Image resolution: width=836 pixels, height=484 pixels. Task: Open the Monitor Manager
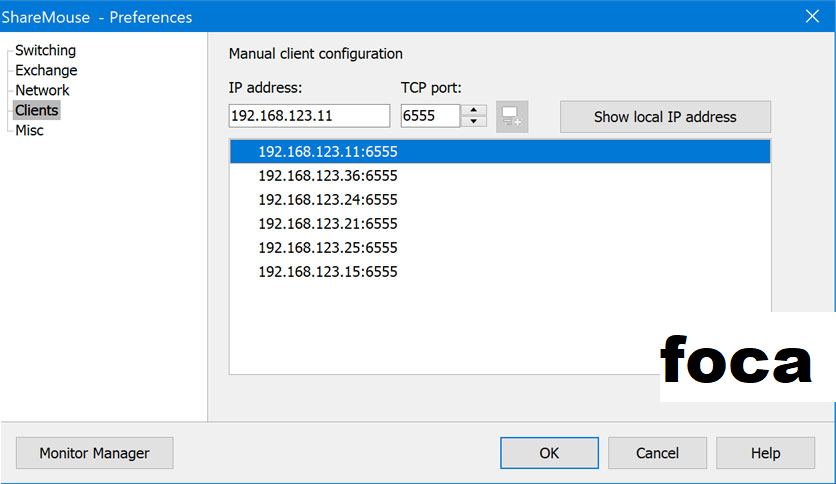point(94,453)
